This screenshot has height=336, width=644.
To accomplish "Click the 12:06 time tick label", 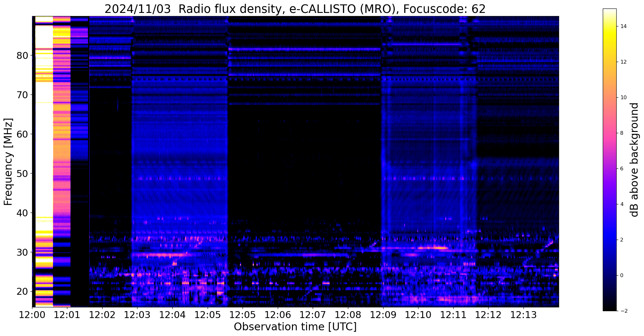I will point(278,315).
